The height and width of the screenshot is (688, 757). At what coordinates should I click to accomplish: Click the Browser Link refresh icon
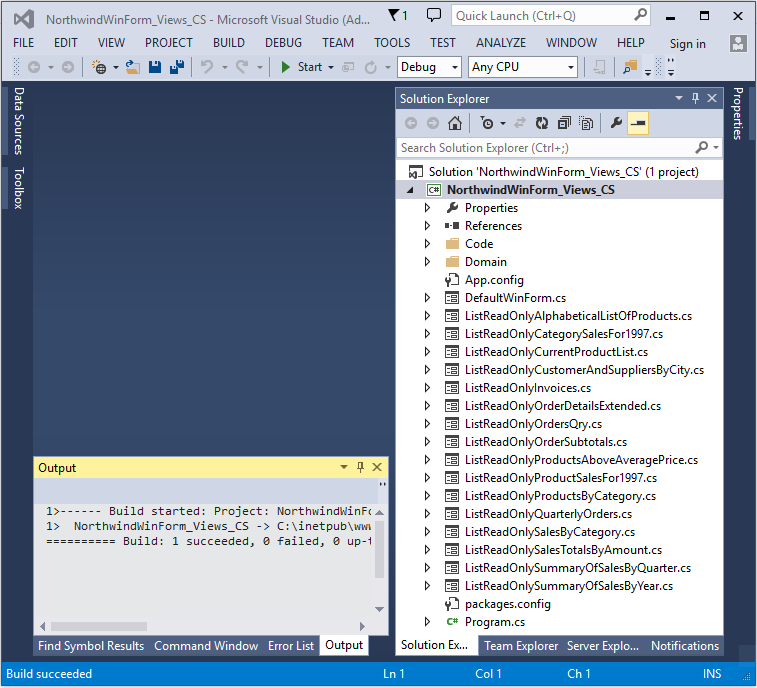click(x=370, y=67)
